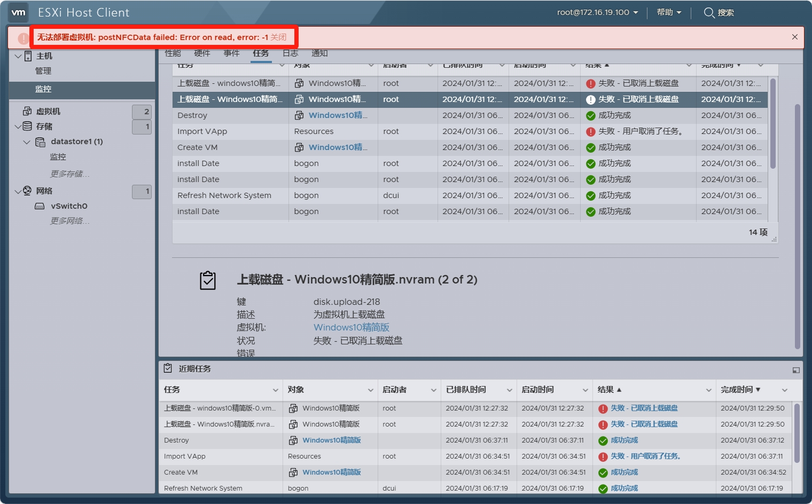This screenshot has width=812, height=504.
Task: Click the search magnifier icon
Action: pyautogui.click(x=709, y=12)
